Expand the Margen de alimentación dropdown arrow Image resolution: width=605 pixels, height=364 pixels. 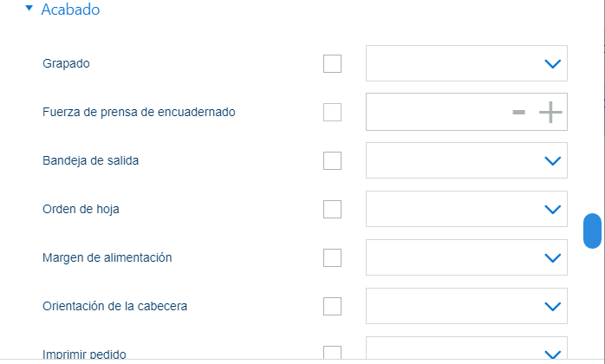(x=552, y=258)
